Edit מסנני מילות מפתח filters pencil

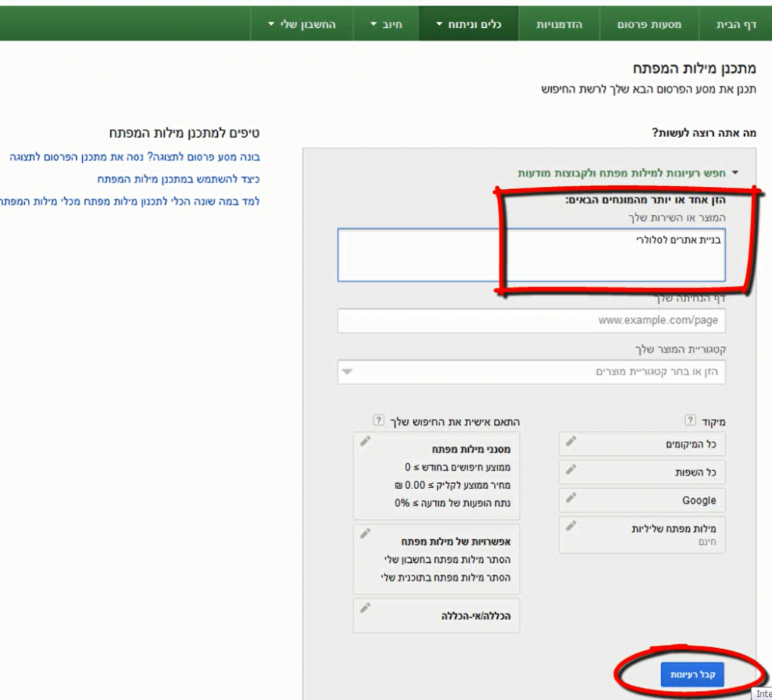(366, 442)
